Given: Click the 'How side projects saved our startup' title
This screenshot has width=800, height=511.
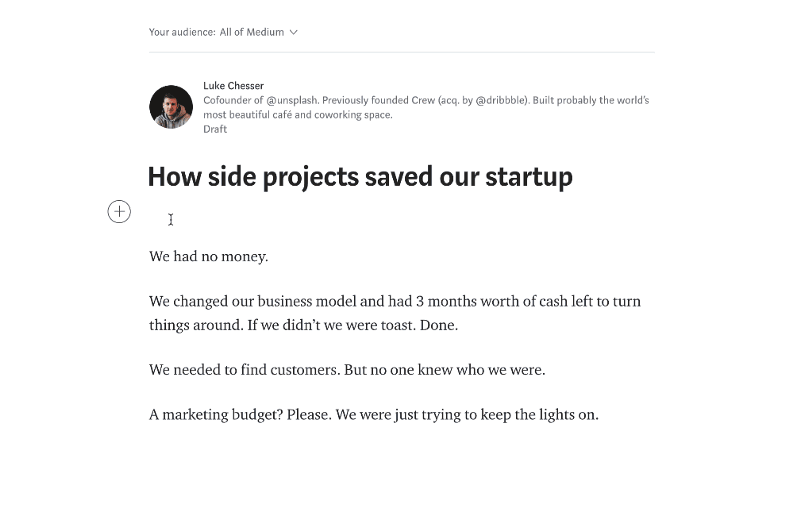Looking at the screenshot, I should [x=360, y=177].
